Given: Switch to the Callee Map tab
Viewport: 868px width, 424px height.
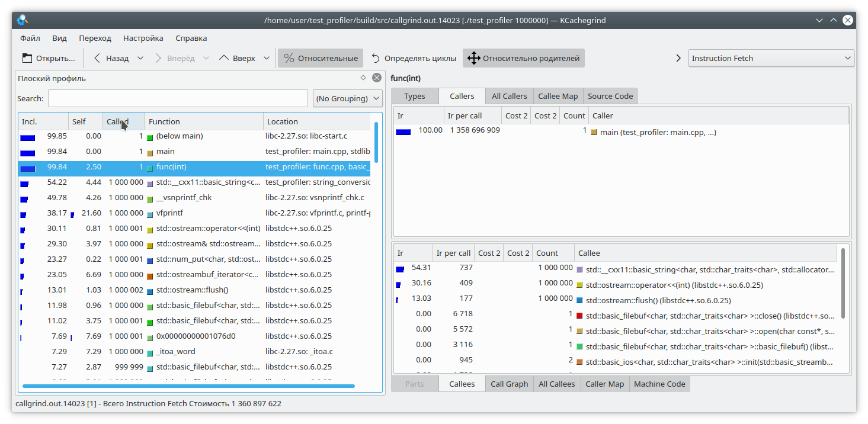Looking at the screenshot, I should (x=558, y=96).
